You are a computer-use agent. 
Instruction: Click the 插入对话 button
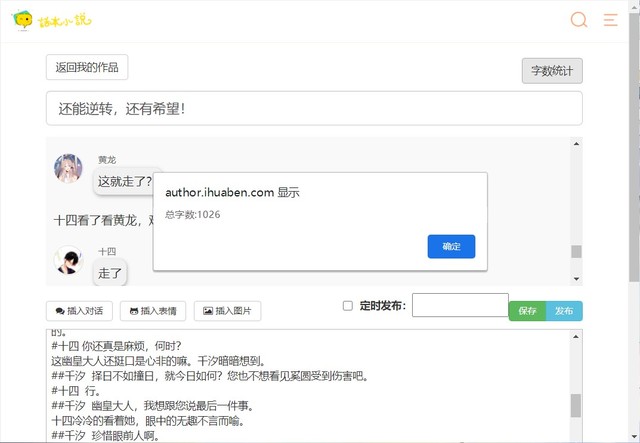click(80, 311)
